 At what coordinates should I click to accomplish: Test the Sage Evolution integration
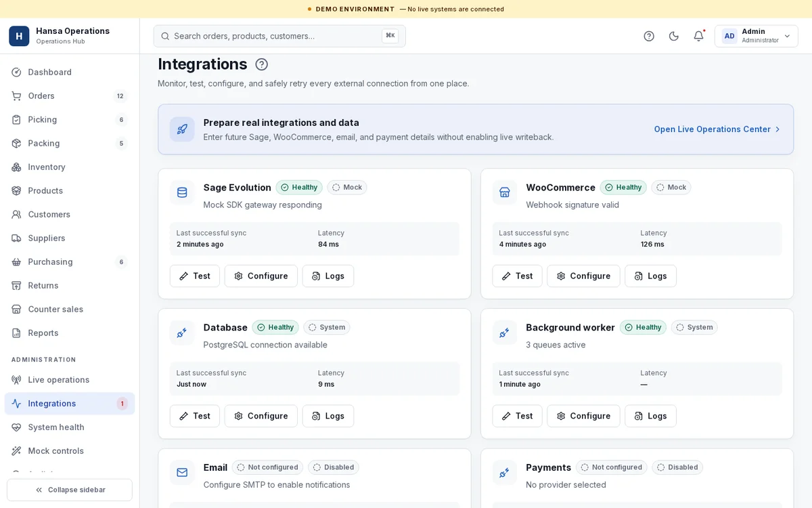coord(195,276)
